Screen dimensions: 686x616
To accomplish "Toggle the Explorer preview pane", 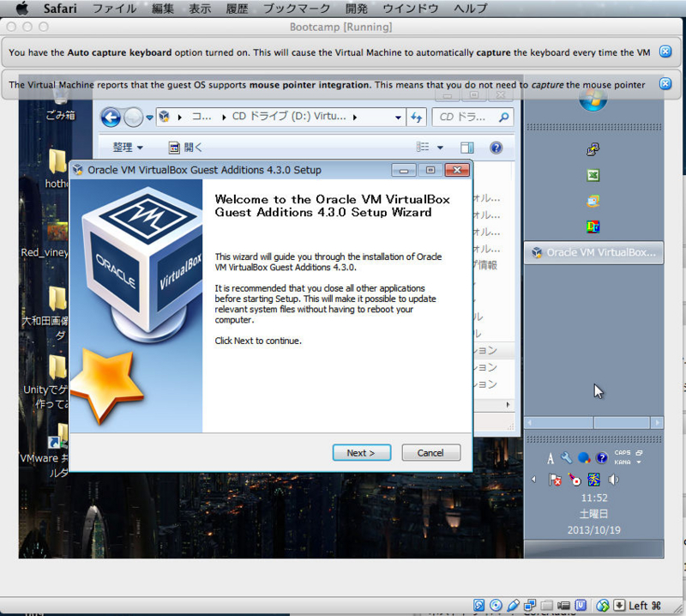I will pyautogui.click(x=466, y=148).
